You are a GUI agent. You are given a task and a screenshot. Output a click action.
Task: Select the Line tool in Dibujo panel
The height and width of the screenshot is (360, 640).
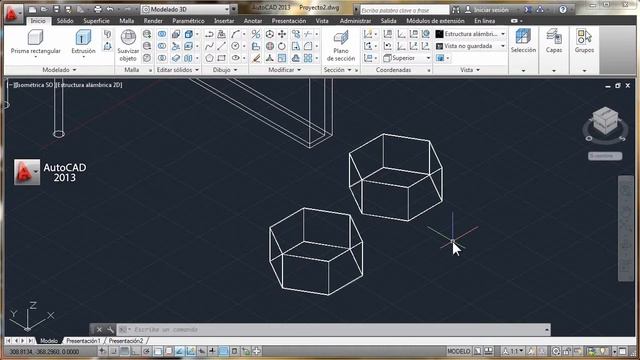point(221,46)
